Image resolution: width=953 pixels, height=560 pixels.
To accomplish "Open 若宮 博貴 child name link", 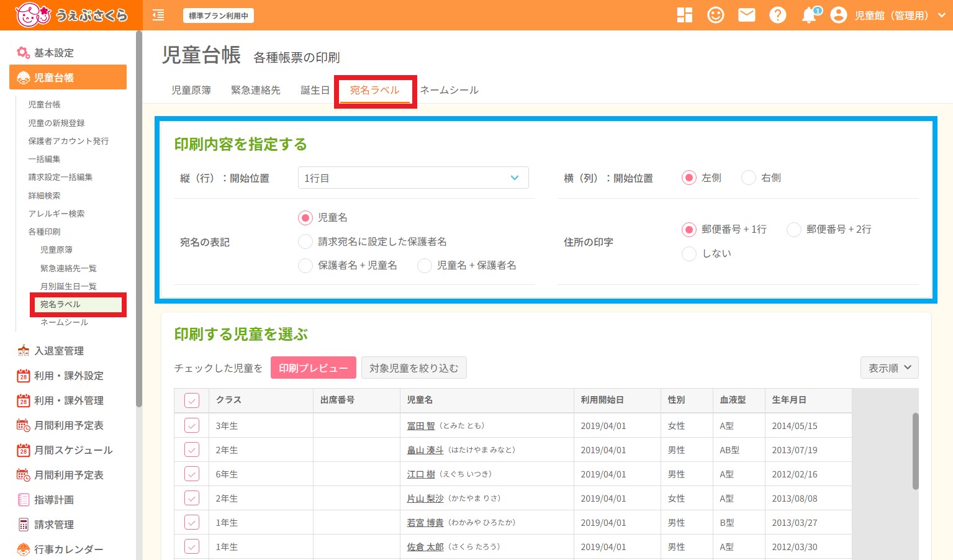I will tap(425, 522).
